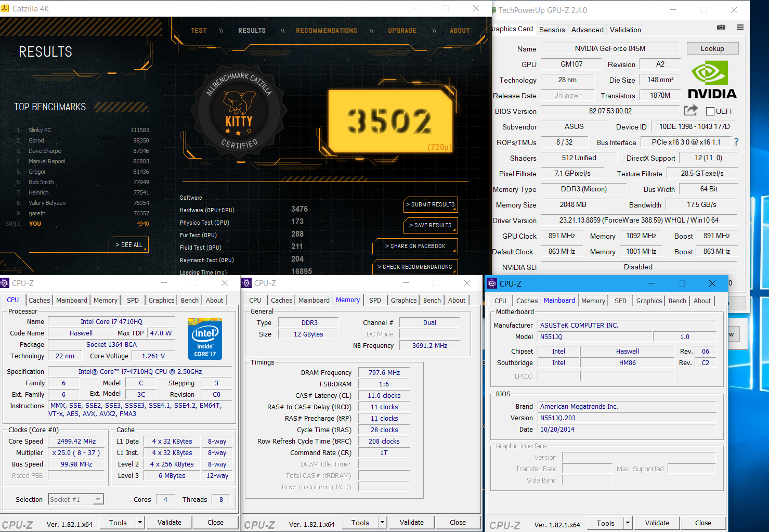Click DRAM Frequency value 797.6 MHz
769x532 pixels.
click(384, 372)
